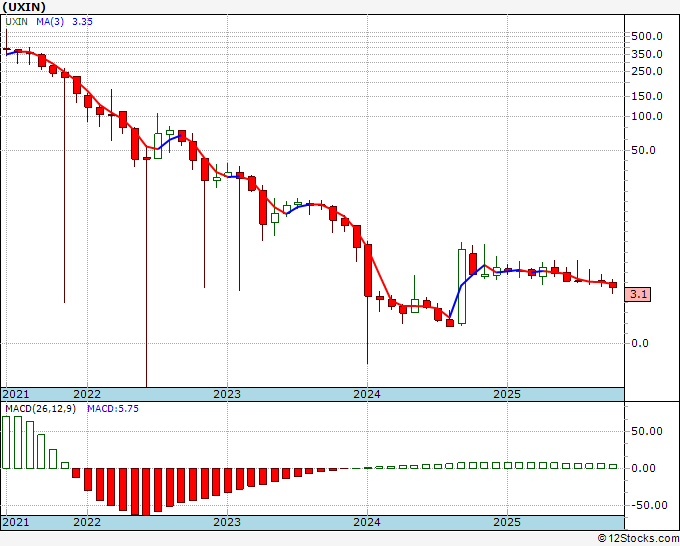680x546 pixels.
Task: Click the tall green candlestick in late 2024
Action: coord(462,286)
